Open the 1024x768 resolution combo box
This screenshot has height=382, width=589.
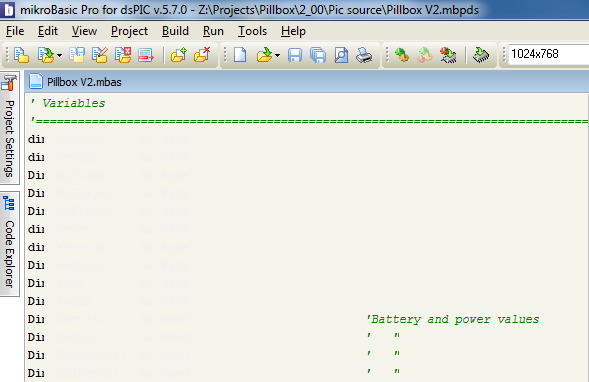point(548,54)
